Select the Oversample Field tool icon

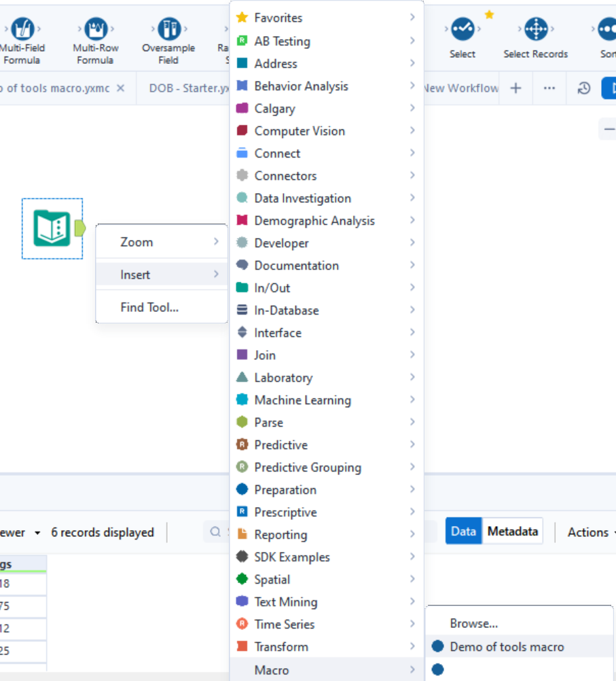169,29
